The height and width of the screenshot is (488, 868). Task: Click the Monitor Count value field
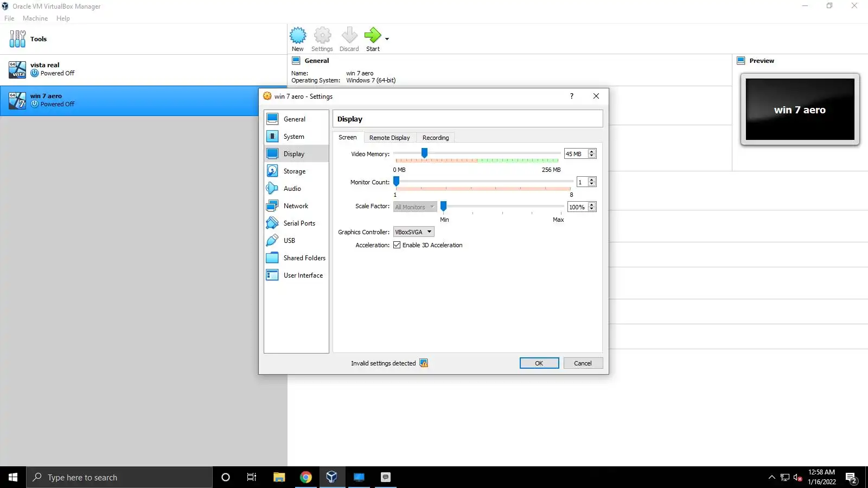(582, 182)
